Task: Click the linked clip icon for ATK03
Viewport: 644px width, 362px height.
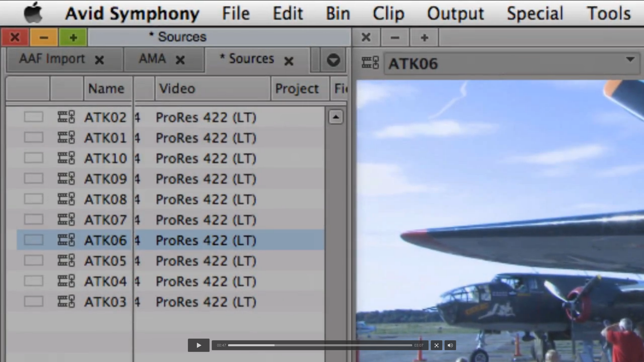Action: pyautogui.click(x=66, y=301)
